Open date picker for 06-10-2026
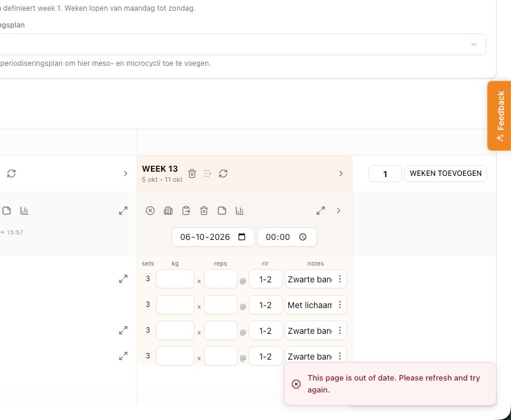Image resolution: width=511 pixels, height=420 pixels. click(242, 237)
